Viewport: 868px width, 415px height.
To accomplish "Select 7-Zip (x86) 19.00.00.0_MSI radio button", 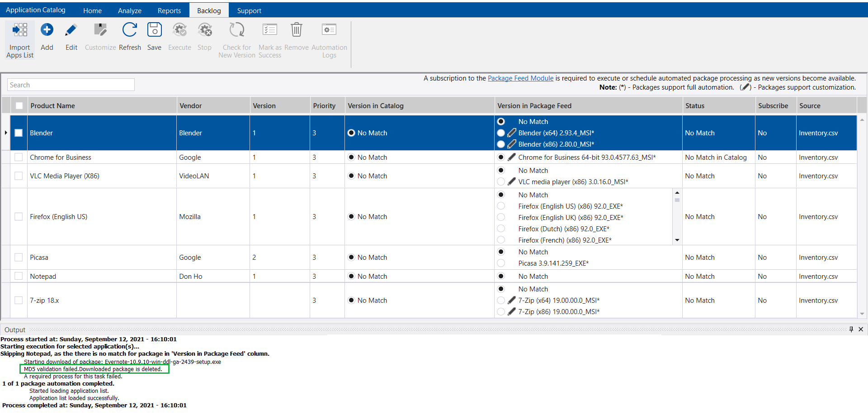I will [501, 311].
